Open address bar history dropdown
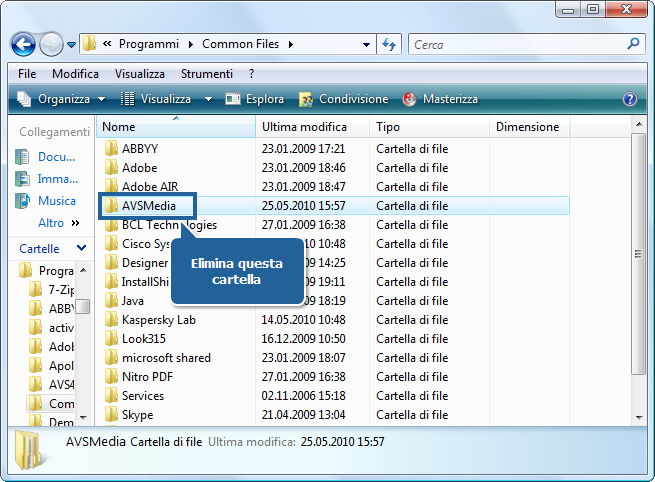The height and width of the screenshot is (482, 655). (x=366, y=45)
